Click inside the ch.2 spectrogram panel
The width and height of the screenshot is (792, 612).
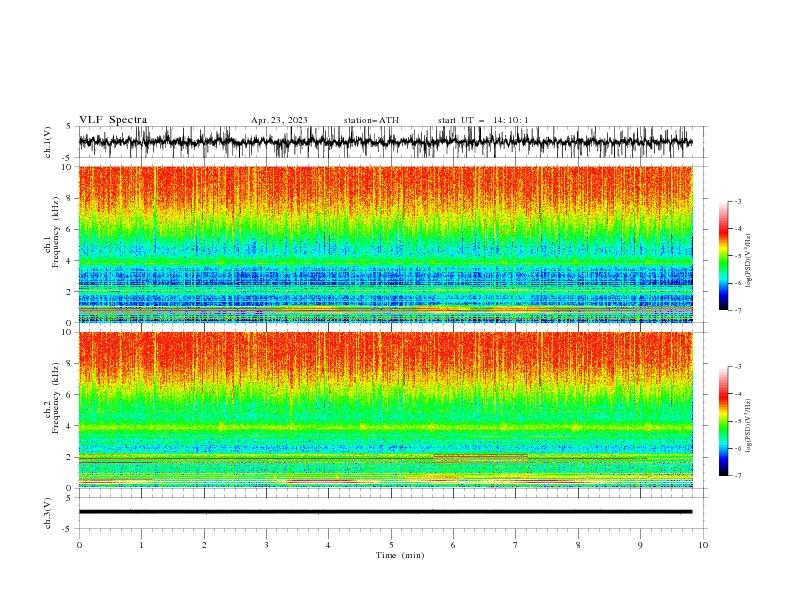[x=385, y=410]
